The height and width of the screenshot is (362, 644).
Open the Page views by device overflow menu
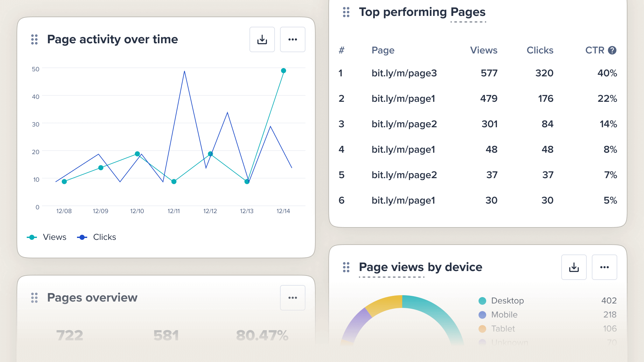[x=604, y=267]
